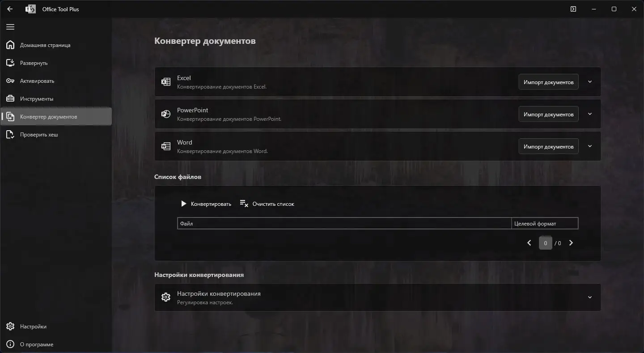Expand the PowerPoint card chevron
The width and height of the screenshot is (644, 353).
pyautogui.click(x=590, y=114)
